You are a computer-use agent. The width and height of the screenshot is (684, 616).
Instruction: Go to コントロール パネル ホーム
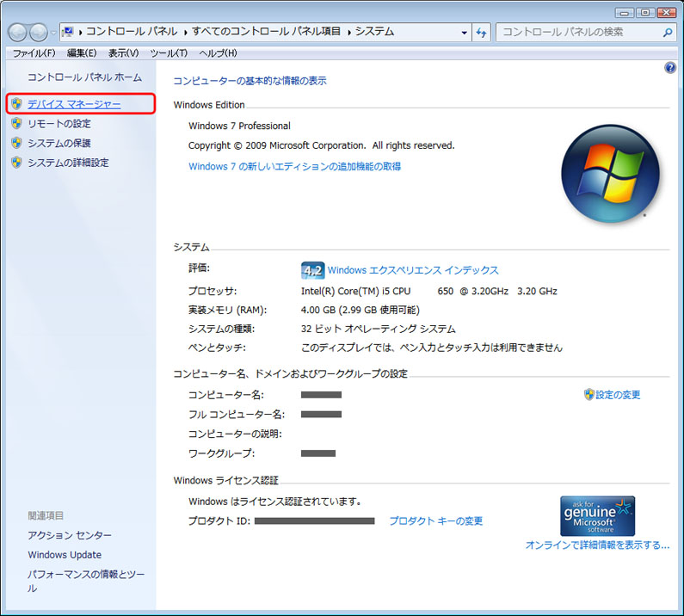pyautogui.click(x=84, y=77)
